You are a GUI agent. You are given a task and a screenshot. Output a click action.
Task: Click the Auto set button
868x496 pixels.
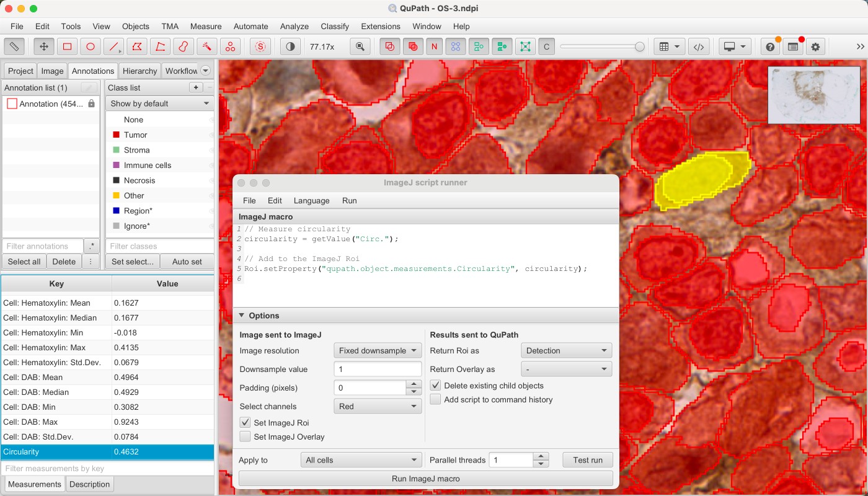(x=187, y=262)
